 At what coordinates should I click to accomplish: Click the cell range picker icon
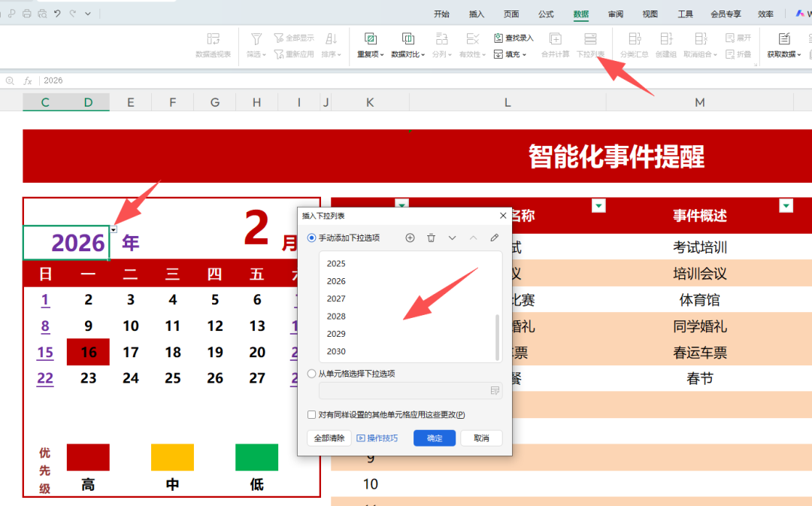tap(495, 390)
